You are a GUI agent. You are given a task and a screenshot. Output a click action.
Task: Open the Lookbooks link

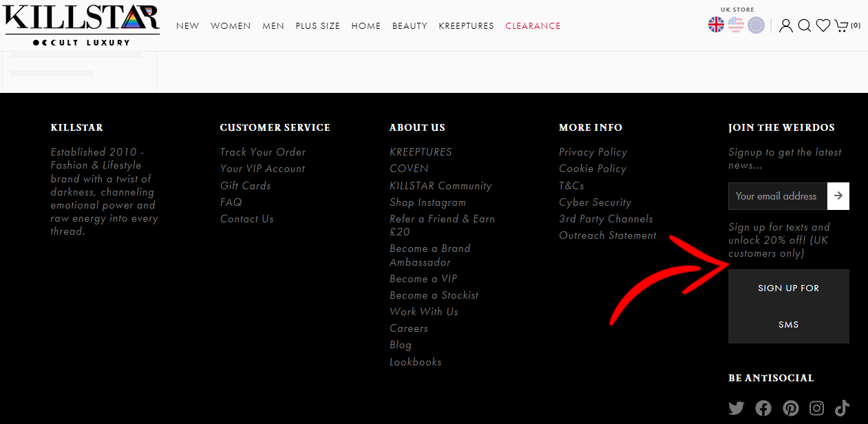[415, 362]
